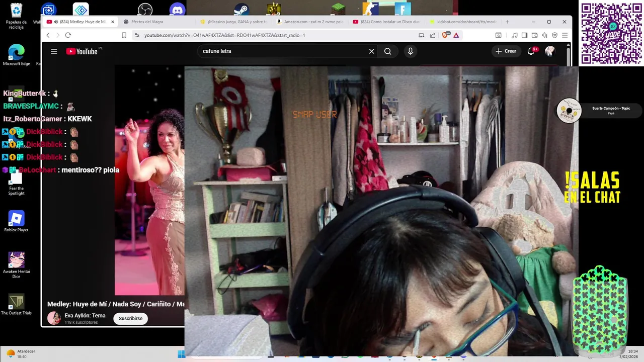The image size is (644, 362).
Task: Open the taskbar clock showing 18:34
Action: pyautogui.click(x=628, y=354)
